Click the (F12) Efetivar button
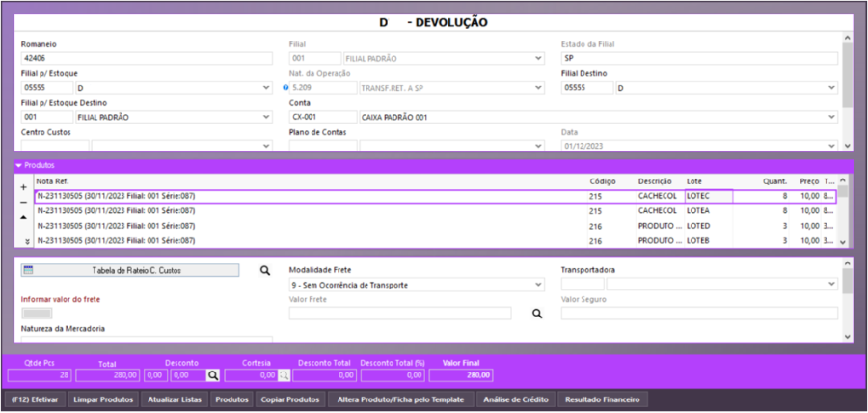Screen dimensions: 868x413 [x=35, y=399]
